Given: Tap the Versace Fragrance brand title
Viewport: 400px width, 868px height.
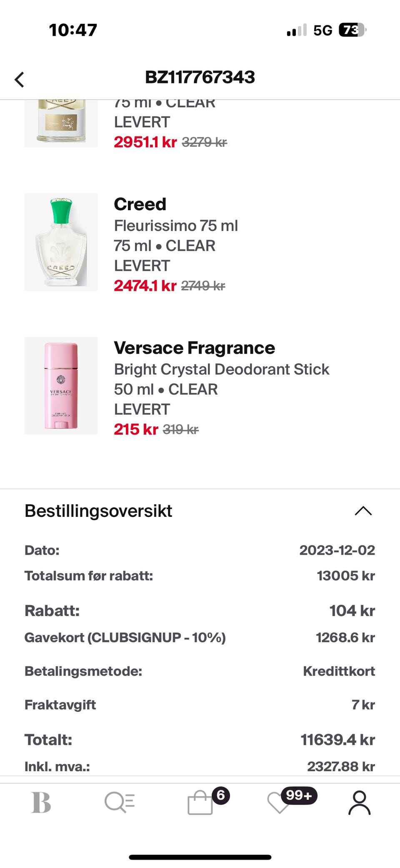Looking at the screenshot, I should [x=194, y=348].
